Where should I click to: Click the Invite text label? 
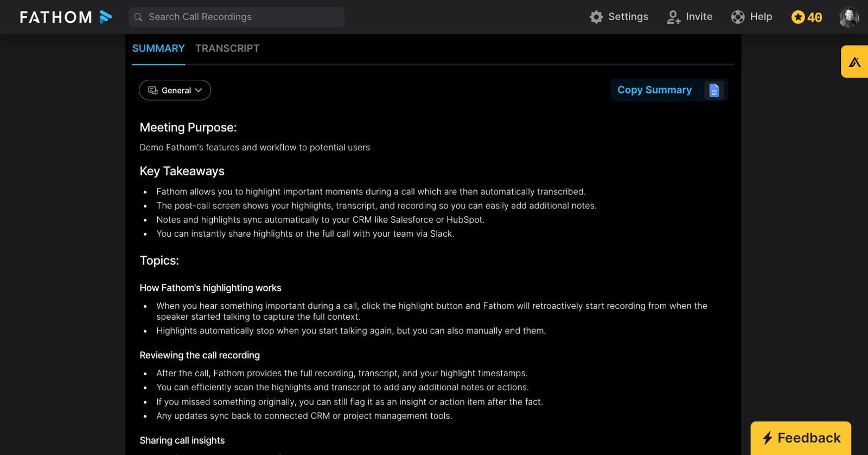coord(699,17)
